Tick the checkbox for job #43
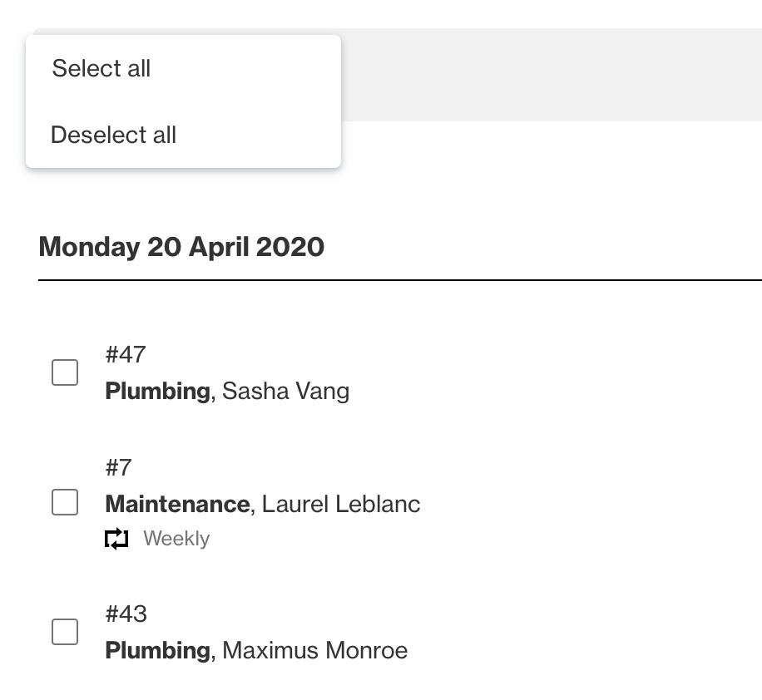This screenshot has width=762, height=700. [x=65, y=632]
